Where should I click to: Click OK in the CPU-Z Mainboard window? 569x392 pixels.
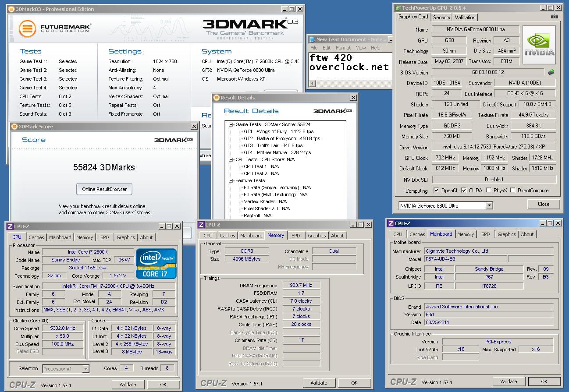[x=544, y=381]
